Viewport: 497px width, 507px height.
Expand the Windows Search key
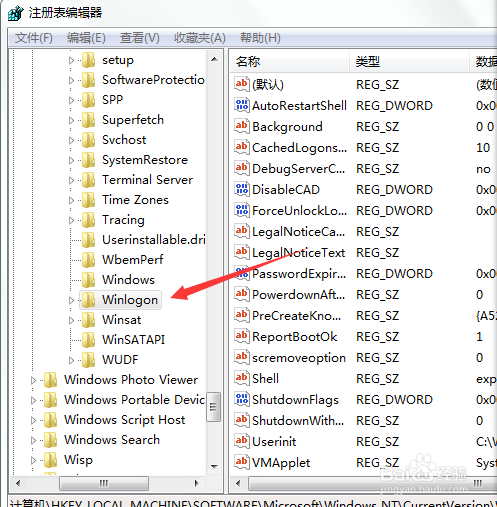pyautogui.click(x=33, y=440)
